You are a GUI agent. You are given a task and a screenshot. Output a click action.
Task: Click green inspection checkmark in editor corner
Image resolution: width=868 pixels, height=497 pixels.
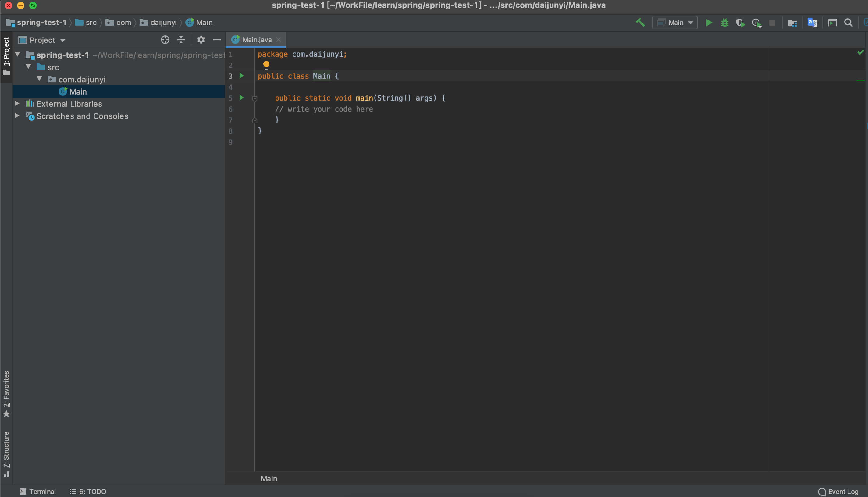pos(860,52)
